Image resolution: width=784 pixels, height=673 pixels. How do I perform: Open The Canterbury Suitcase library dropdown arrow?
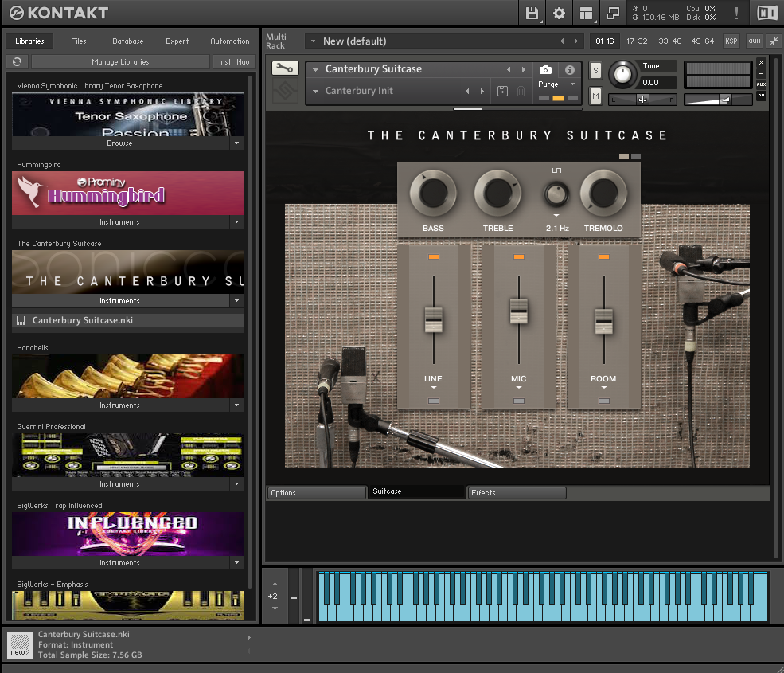coord(236,301)
